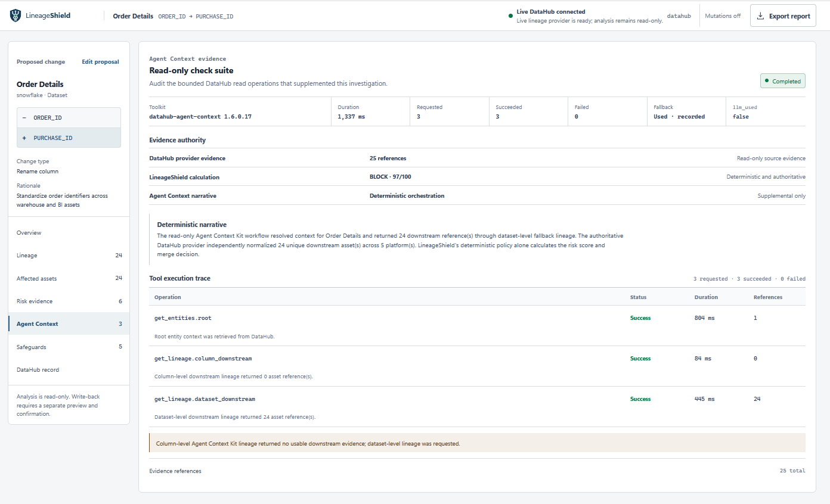Click the snowflake · Dataset subtitle
This screenshot has height=504, width=830.
coord(42,95)
